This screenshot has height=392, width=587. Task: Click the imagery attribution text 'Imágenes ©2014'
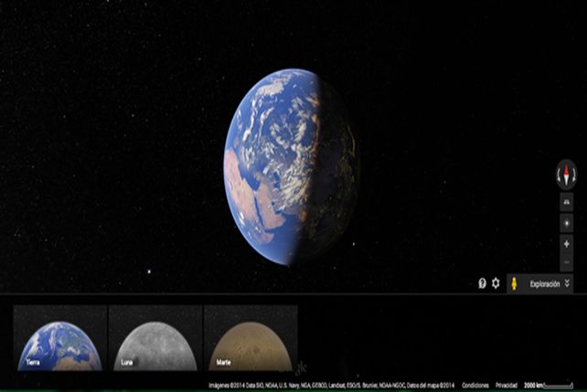(227, 385)
